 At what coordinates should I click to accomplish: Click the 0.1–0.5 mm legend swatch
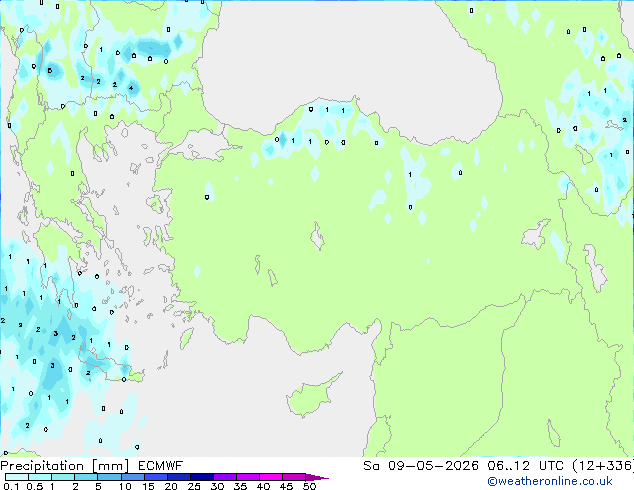(17, 477)
